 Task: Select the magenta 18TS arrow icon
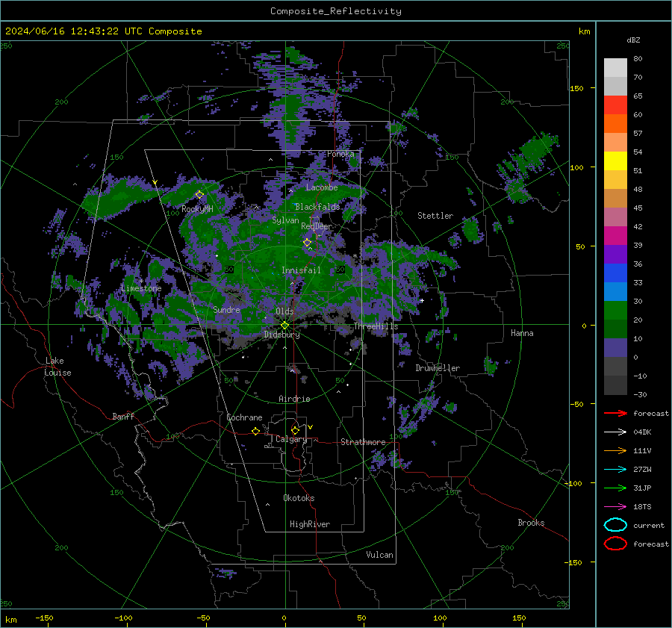coord(615,507)
